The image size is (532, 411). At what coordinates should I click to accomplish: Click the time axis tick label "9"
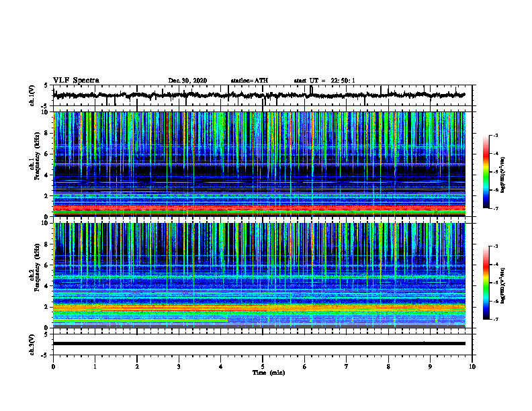pyautogui.click(x=430, y=367)
